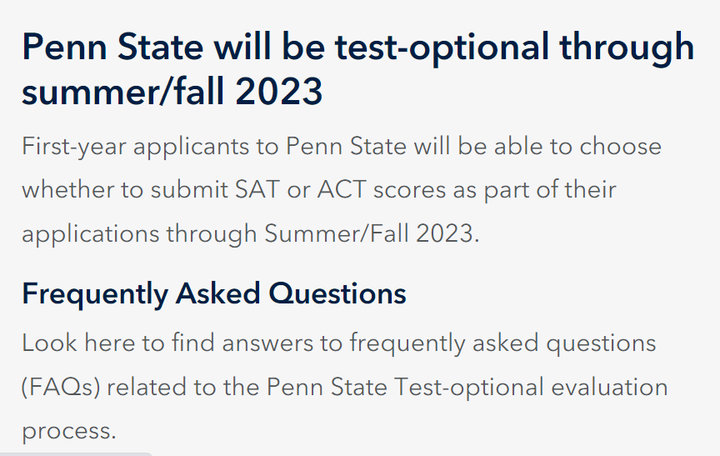Click '(FAQs)' in the second paragraph
This screenshot has height=456, width=720.
coord(61,387)
